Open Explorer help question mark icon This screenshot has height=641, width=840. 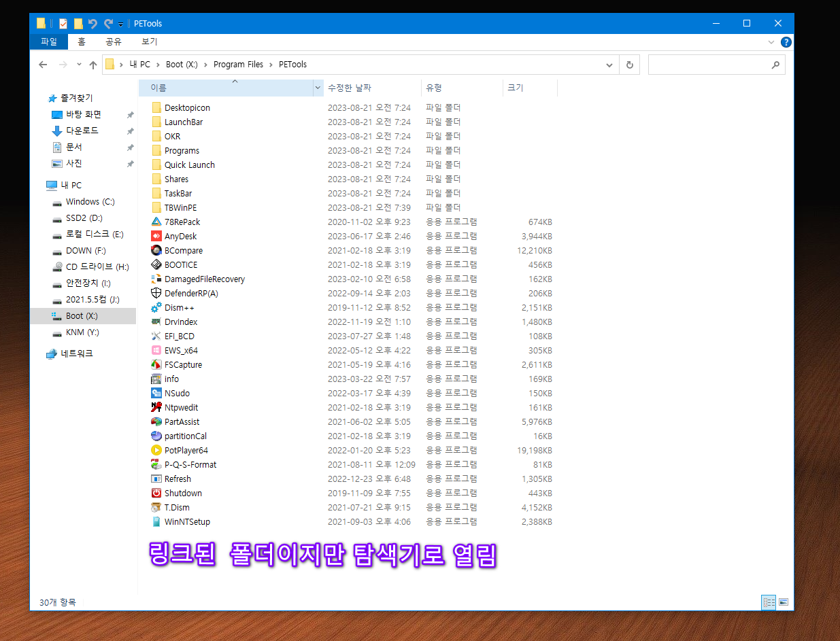click(786, 42)
